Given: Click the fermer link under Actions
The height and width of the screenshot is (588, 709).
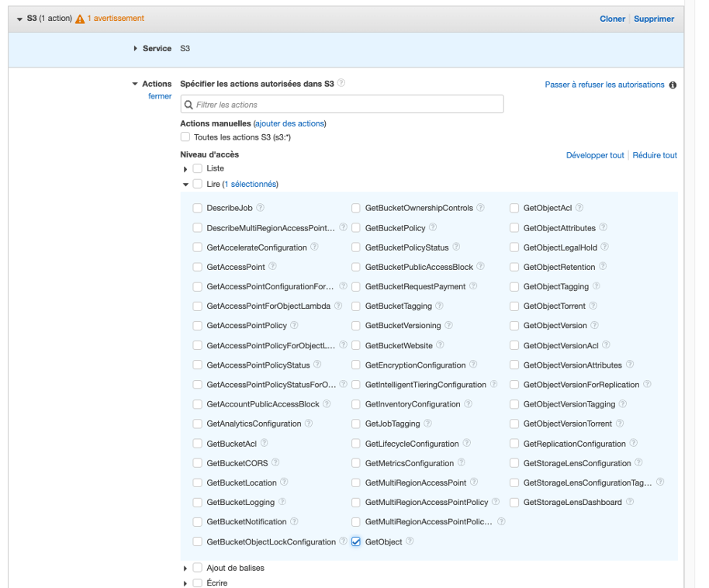Looking at the screenshot, I should [x=160, y=96].
